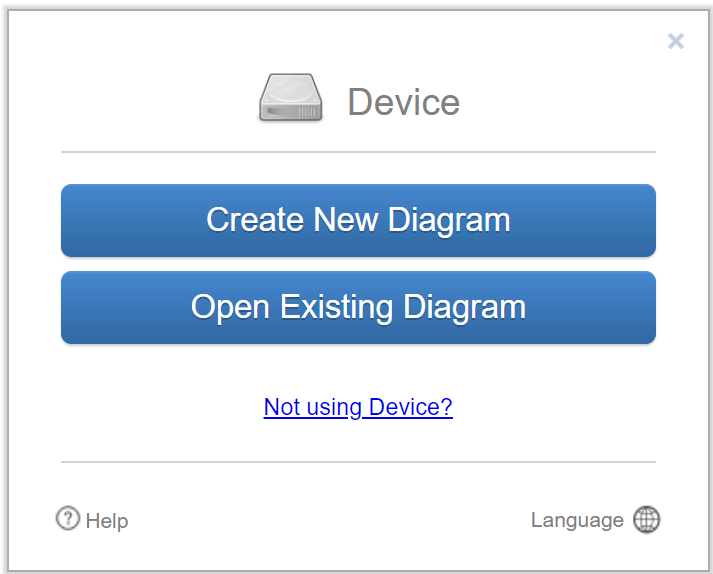
Task: Click the Help question mark icon
Action: tap(67, 518)
